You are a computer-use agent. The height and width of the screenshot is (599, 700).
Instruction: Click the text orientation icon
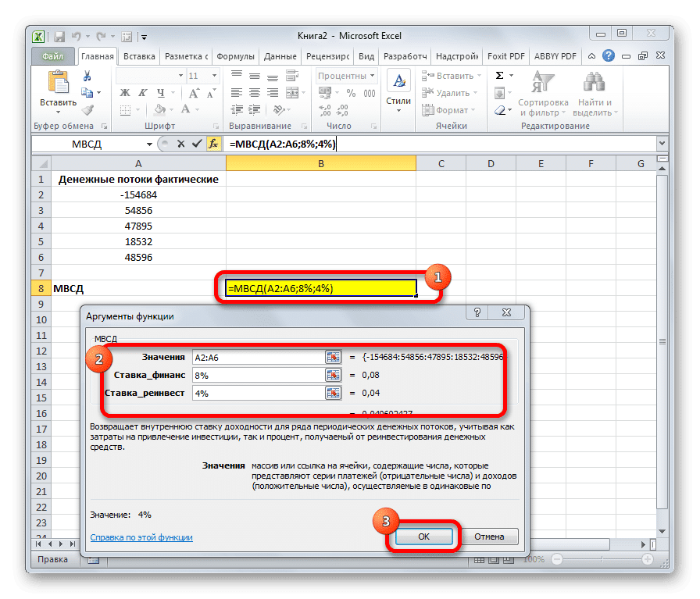tap(280, 110)
